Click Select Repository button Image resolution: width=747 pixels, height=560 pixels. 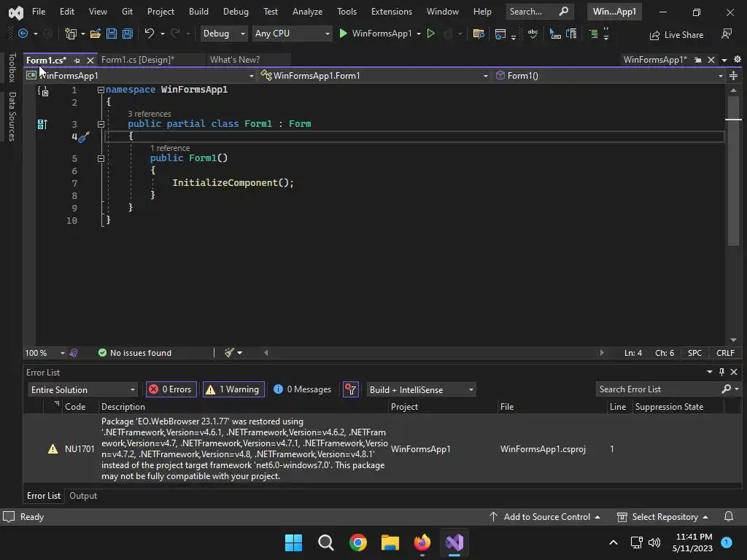[662, 517]
